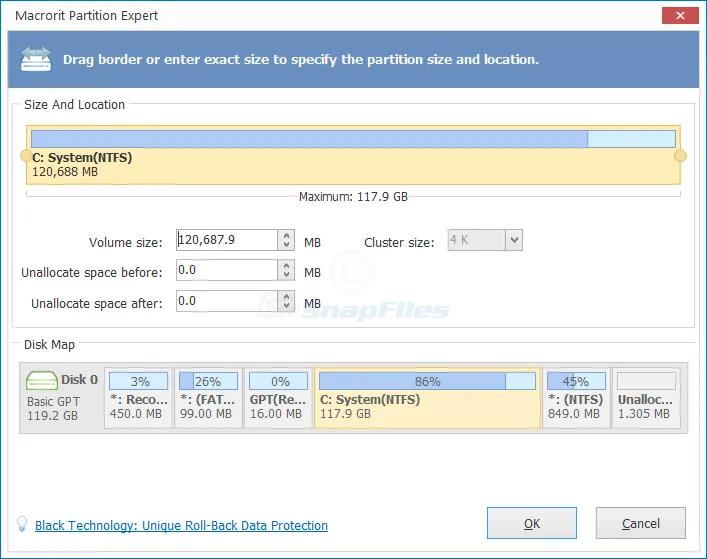Grab the right partition border handle

pyautogui.click(x=680, y=156)
